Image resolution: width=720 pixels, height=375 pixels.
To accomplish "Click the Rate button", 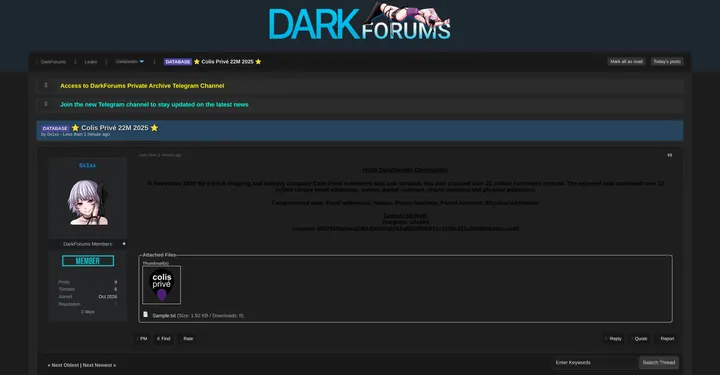I will coord(188,339).
